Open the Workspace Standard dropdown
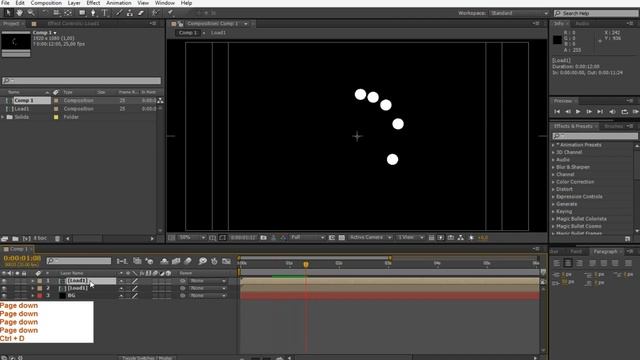The width and height of the screenshot is (640, 360). click(519, 13)
